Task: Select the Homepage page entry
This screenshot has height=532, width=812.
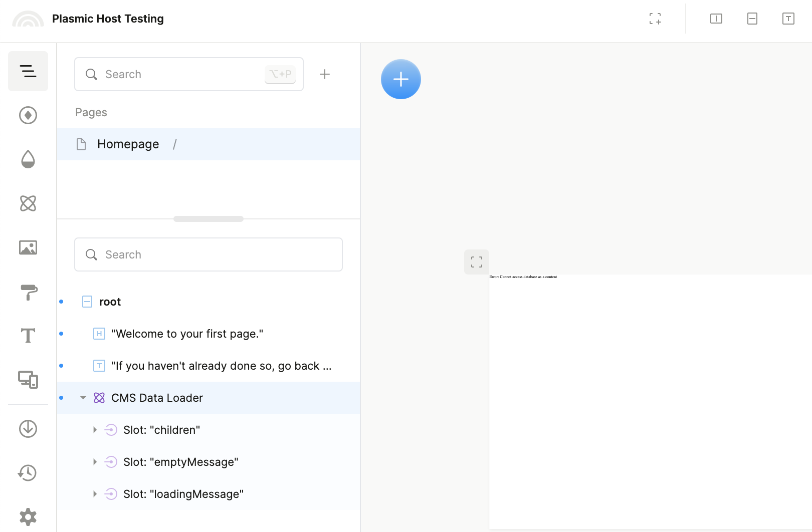Action: click(x=128, y=144)
